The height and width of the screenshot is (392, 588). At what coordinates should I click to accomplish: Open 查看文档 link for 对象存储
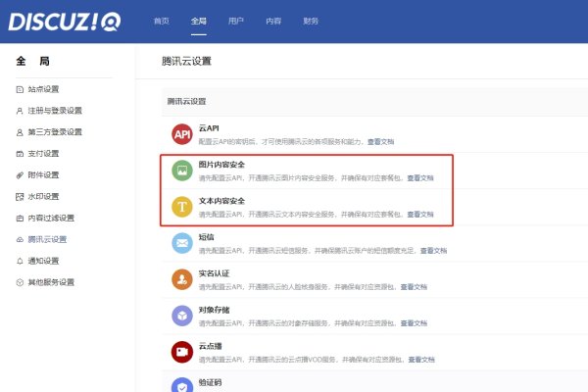pyautogui.click(x=414, y=323)
